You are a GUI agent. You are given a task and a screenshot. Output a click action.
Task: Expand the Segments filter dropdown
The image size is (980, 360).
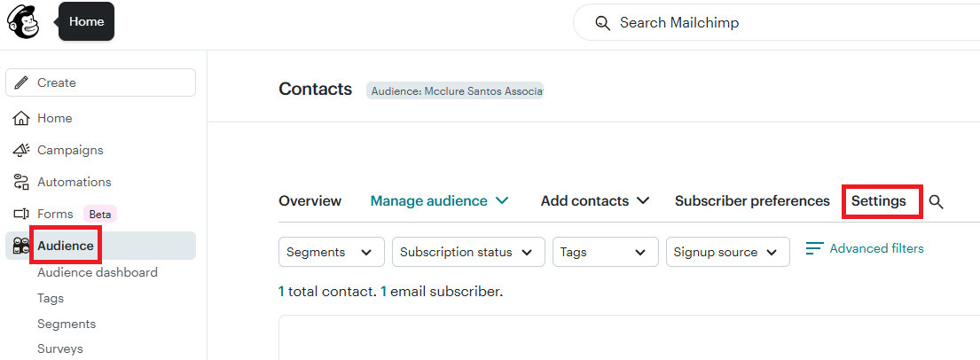pos(332,252)
